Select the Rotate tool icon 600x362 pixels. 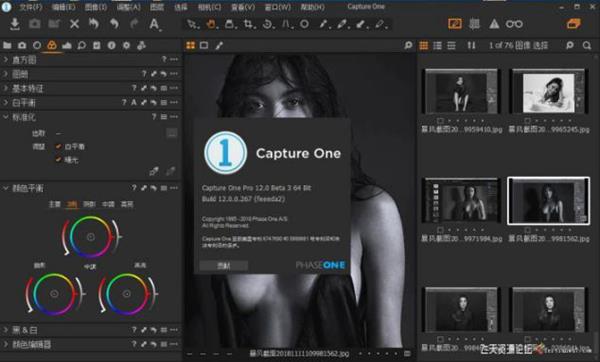pyautogui.click(x=267, y=24)
